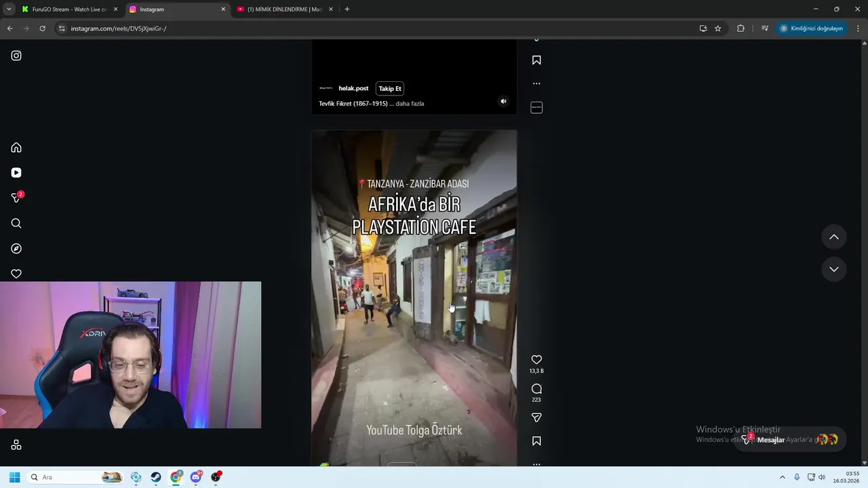Click the '223' comment count
868x488 pixels.
click(x=536, y=400)
